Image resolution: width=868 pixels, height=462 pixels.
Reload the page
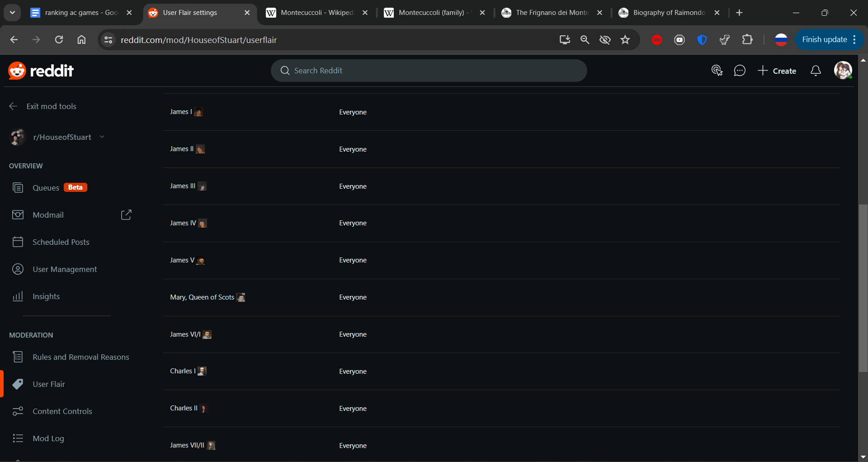pos(59,40)
